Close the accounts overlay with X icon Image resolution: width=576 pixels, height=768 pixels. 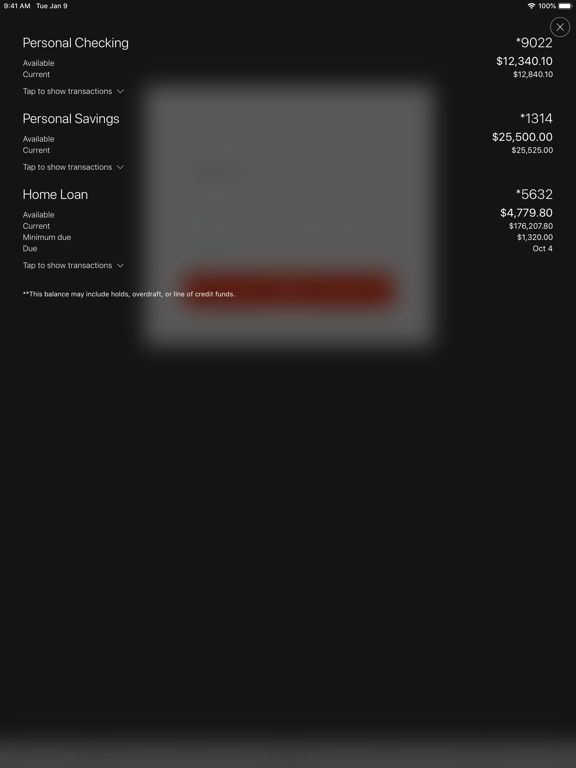coord(560,27)
